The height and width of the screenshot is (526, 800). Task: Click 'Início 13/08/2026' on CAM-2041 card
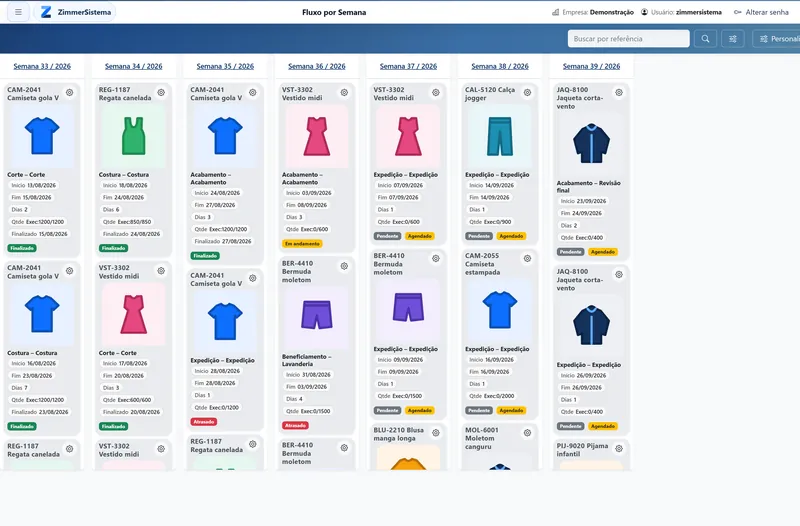pos(33,185)
